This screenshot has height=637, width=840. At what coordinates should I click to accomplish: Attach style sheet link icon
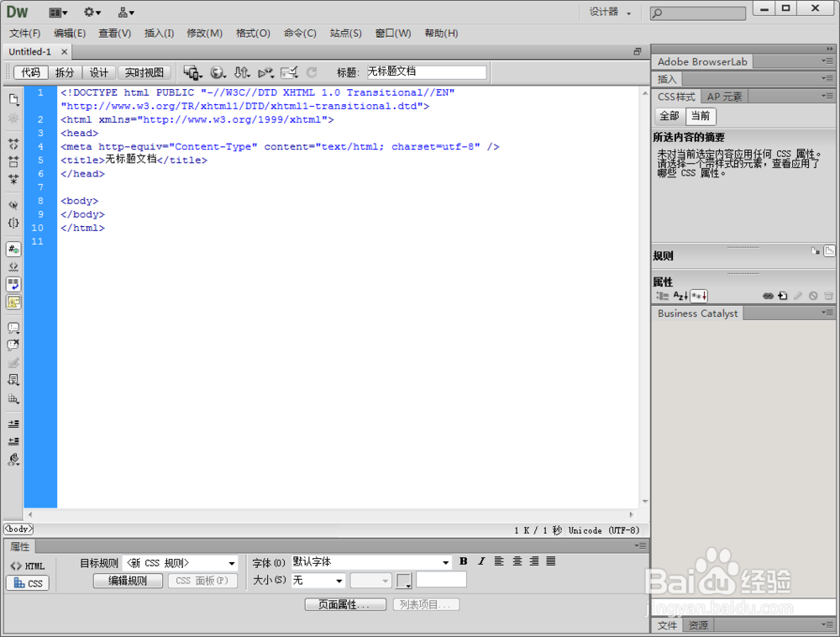(x=768, y=296)
